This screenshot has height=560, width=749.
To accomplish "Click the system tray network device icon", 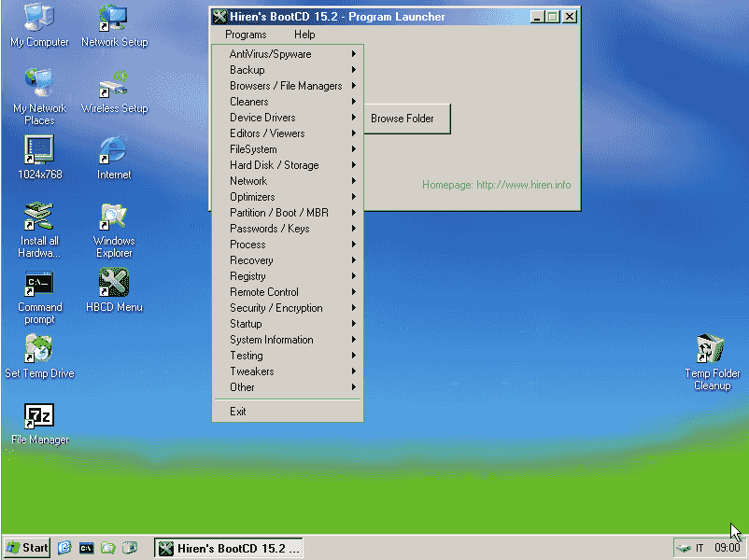I will (684, 548).
